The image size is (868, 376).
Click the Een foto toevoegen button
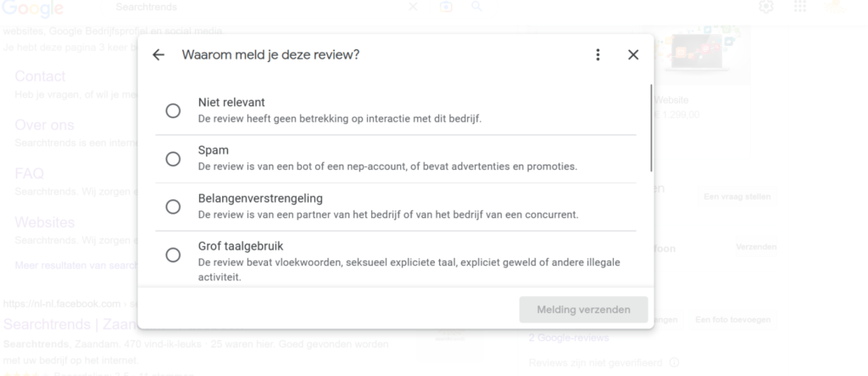(x=733, y=320)
